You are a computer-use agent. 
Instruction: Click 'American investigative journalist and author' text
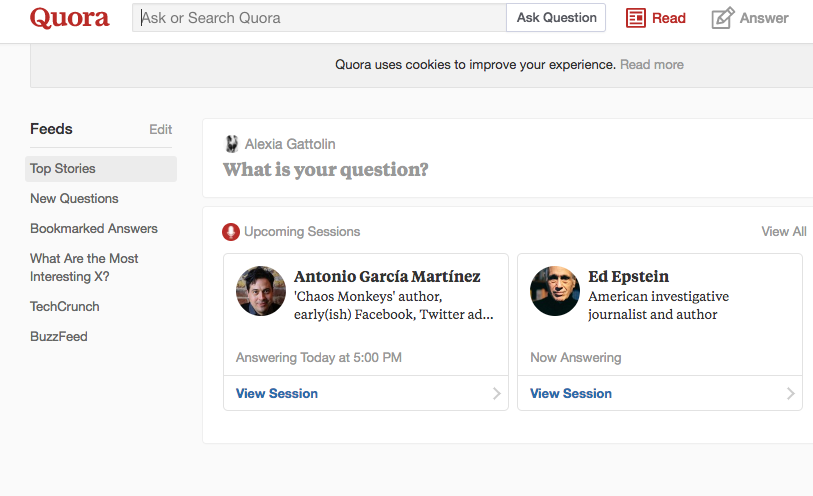[658, 305]
